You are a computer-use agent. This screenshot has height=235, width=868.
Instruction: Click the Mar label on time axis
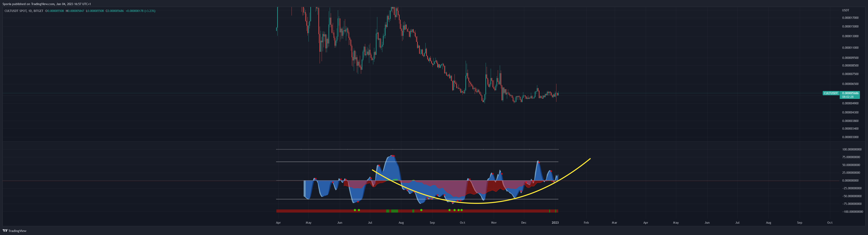pyautogui.click(x=615, y=223)
